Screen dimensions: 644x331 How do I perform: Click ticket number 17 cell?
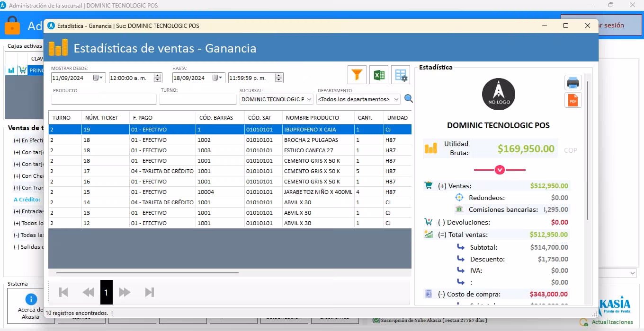click(105, 171)
